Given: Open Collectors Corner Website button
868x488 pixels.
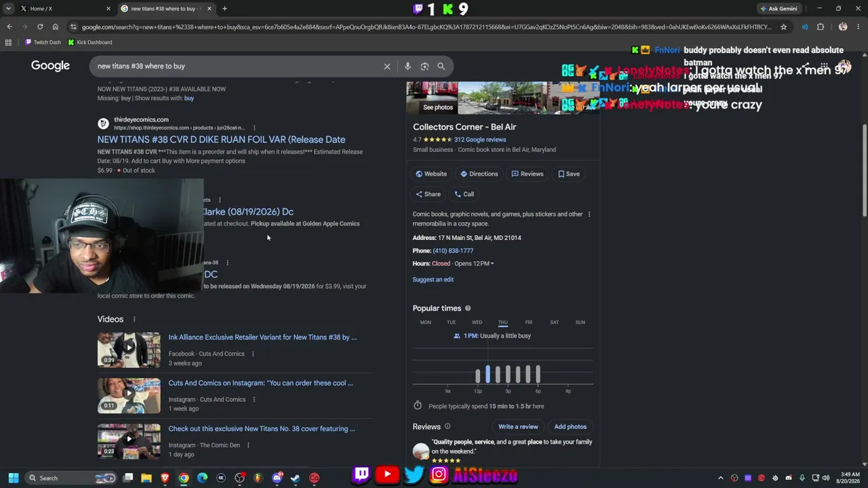Looking at the screenshot, I should click(x=431, y=174).
